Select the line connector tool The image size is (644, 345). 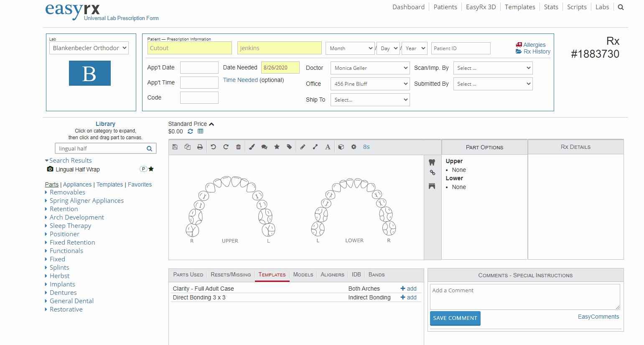[316, 147]
